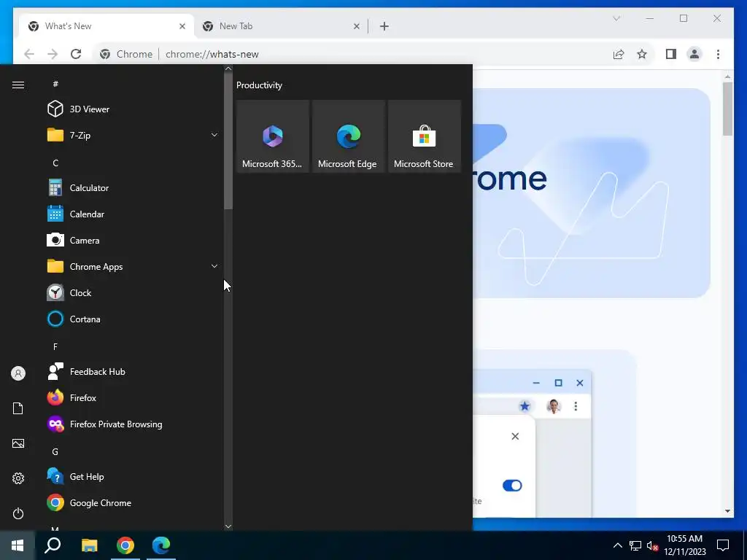Click the blue toggle in page illustration
Viewport: 747px width, 560px height.
point(512,485)
